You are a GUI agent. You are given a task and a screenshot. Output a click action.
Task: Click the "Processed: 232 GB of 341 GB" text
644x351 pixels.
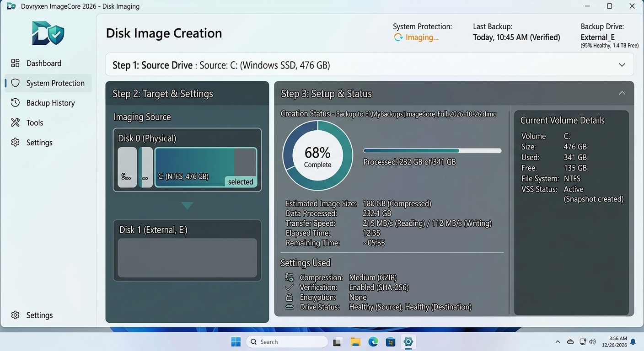(x=409, y=162)
